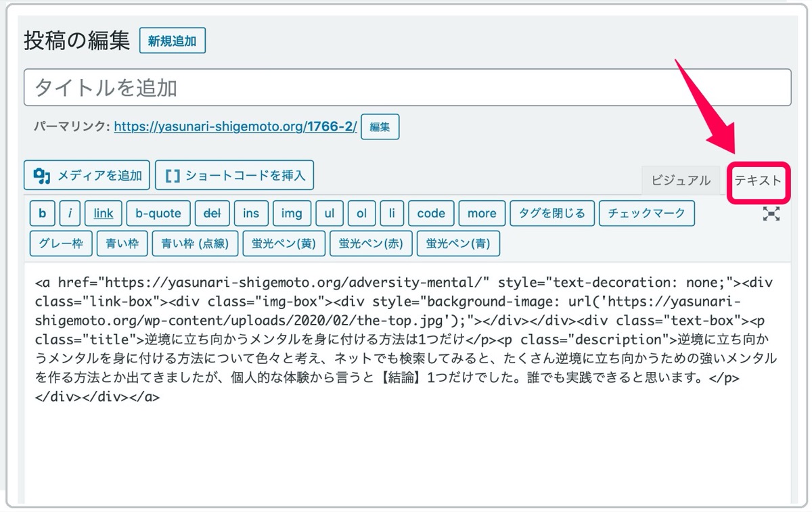Click the b-quote quicktag button
The image size is (812, 512).
(x=158, y=213)
